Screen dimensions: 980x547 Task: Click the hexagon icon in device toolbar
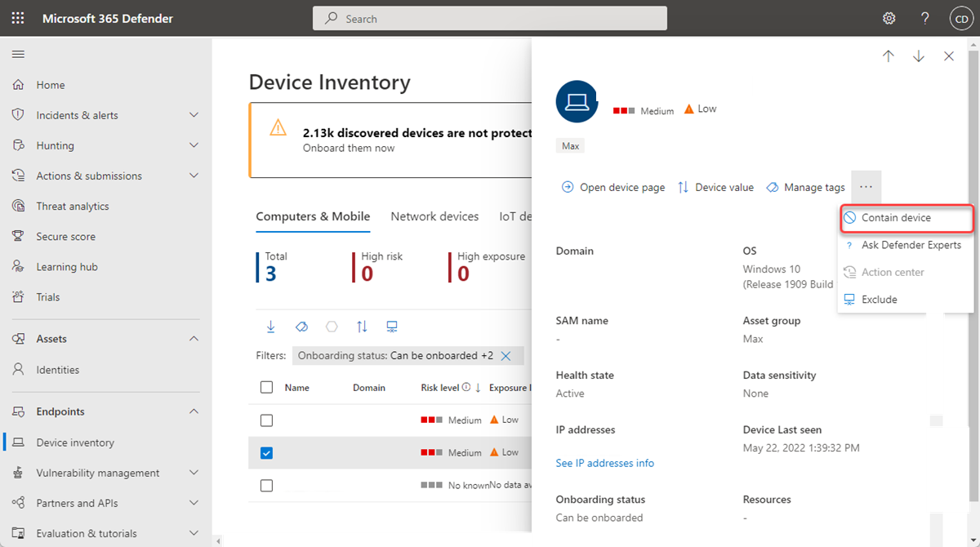tap(332, 327)
